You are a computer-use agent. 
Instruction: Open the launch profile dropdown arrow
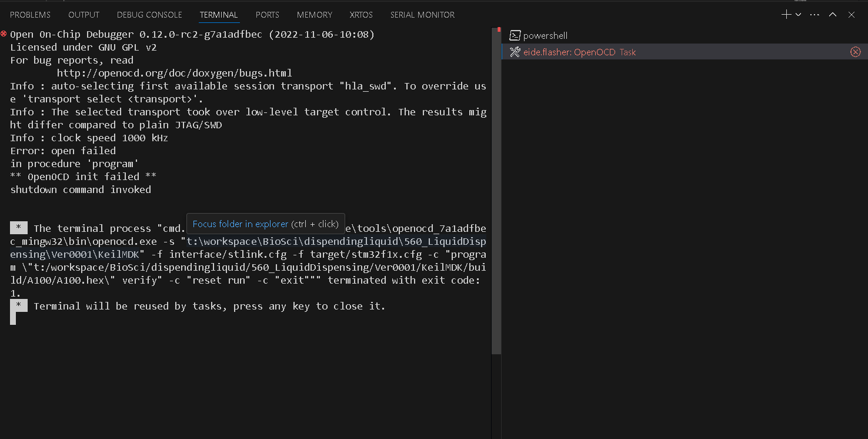798,15
